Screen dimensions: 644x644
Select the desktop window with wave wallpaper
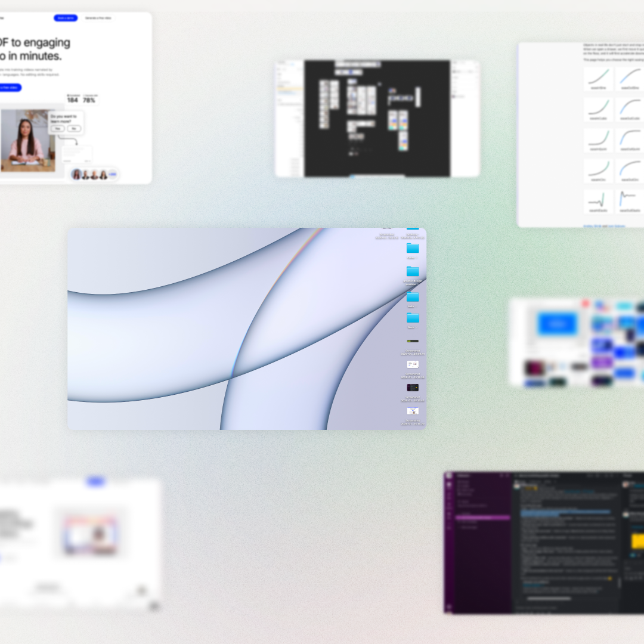[247, 329]
